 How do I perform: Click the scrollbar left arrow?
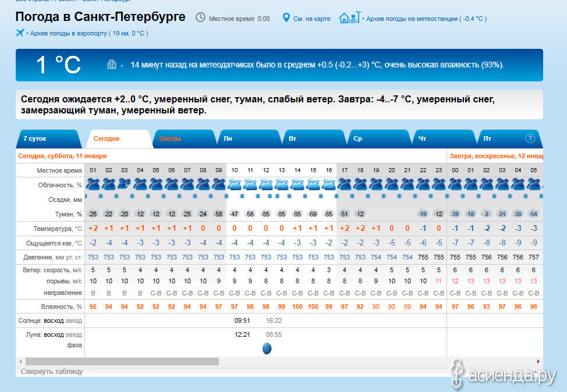click(20, 361)
